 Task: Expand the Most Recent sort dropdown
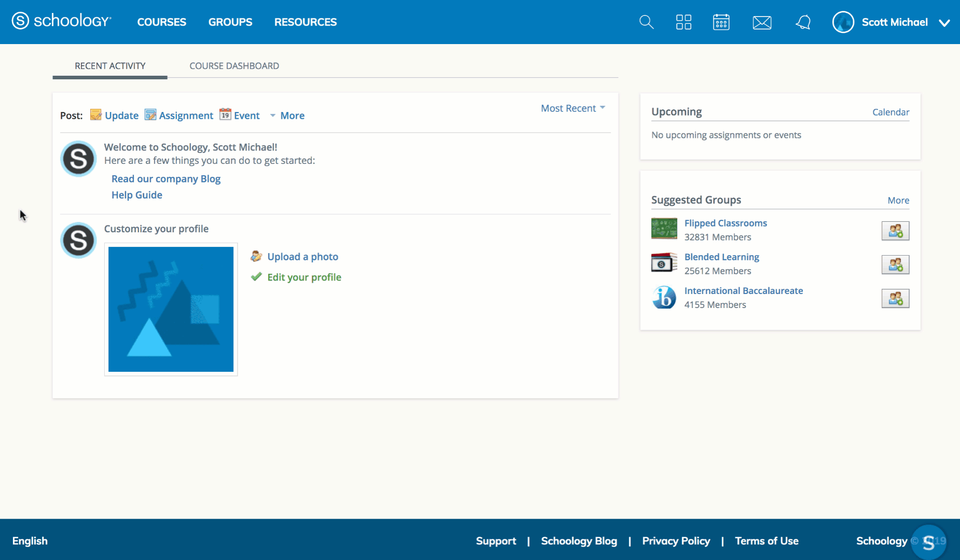point(573,108)
